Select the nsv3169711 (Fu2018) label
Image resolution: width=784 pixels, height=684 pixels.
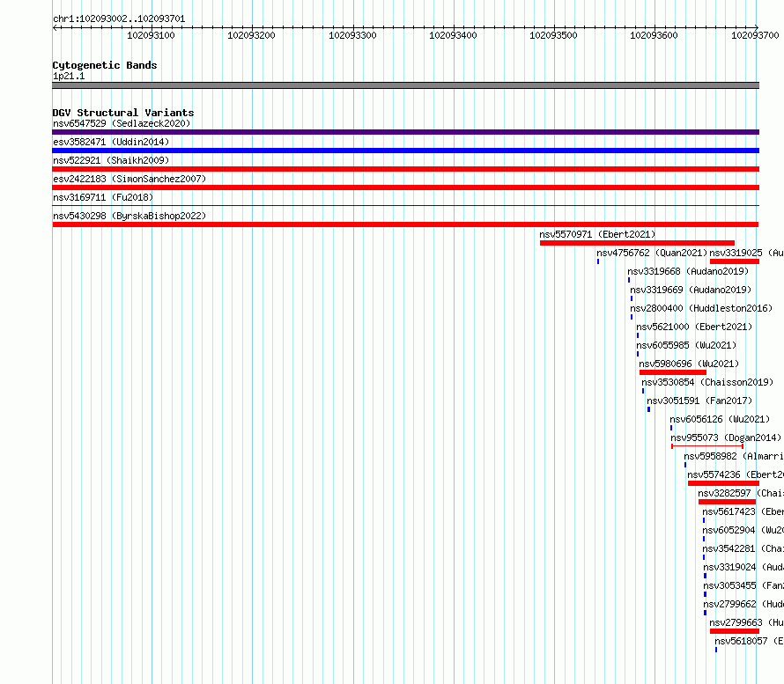coord(103,197)
